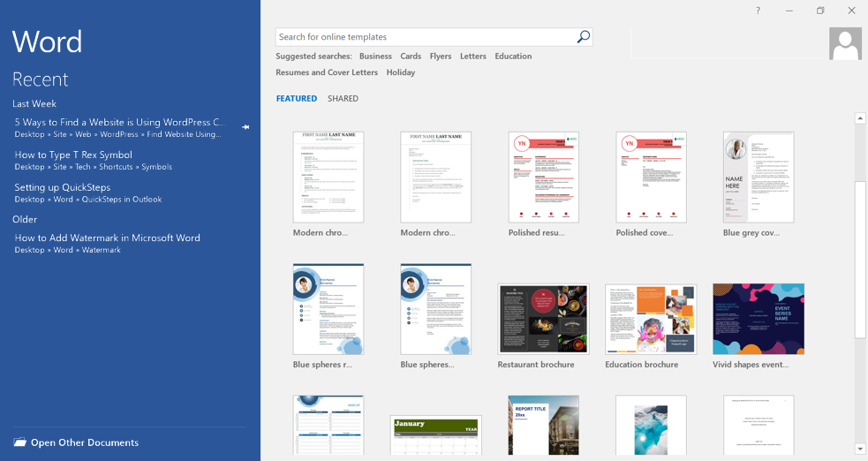Pin the WordPress document to the recent list

(x=245, y=127)
